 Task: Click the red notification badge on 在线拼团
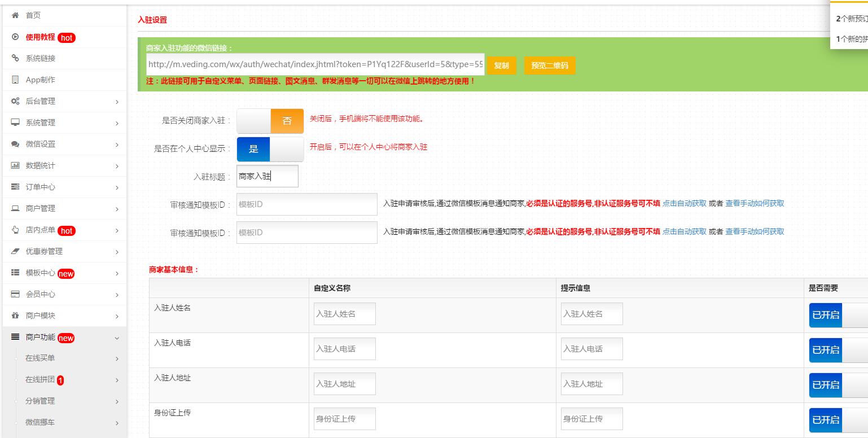click(x=60, y=380)
